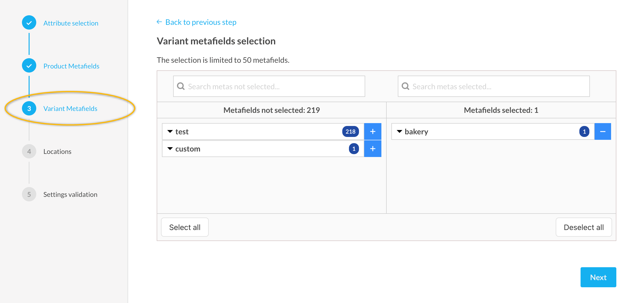Click the Product Metafields checkmark circle
Viewport: 644px width, 303px height.
tap(29, 66)
